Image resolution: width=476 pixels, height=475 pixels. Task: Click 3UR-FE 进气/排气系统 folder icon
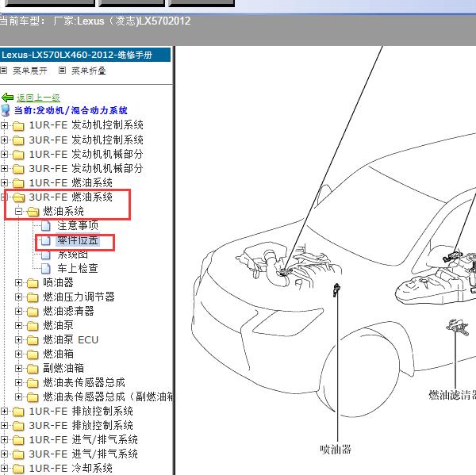coord(18,454)
